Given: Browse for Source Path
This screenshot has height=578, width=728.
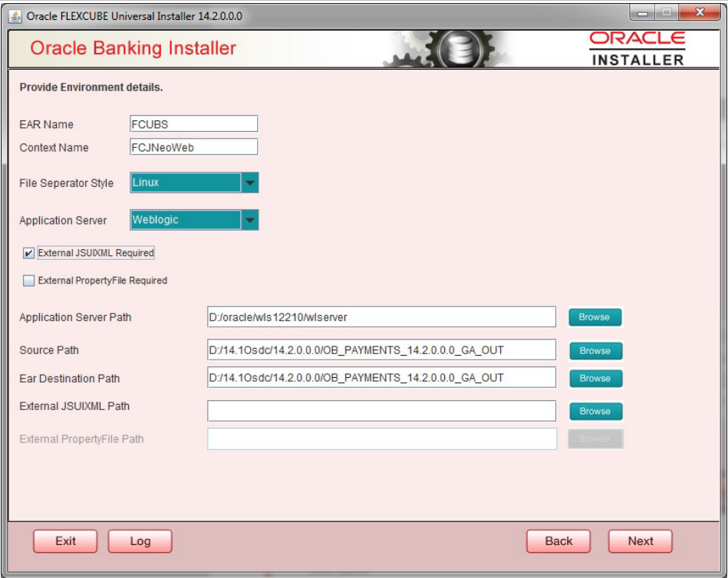Looking at the screenshot, I should 595,350.
